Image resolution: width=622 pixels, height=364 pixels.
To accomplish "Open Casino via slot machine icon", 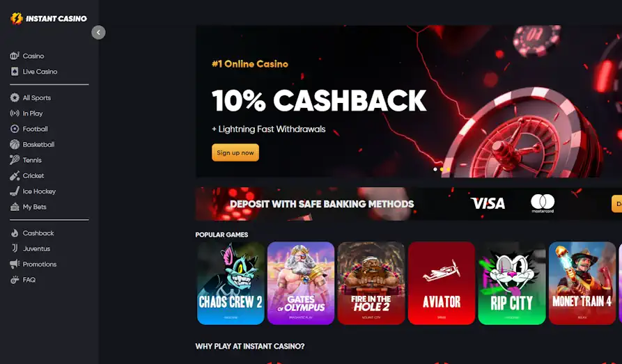I will 15,56.
